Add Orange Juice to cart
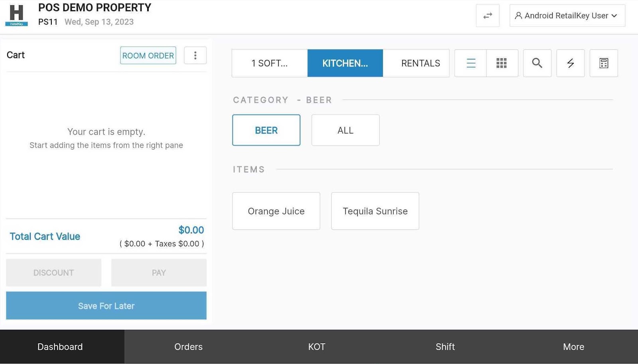The height and width of the screenshot is (364, 638). pyautogui.click(x=276, y=211)
